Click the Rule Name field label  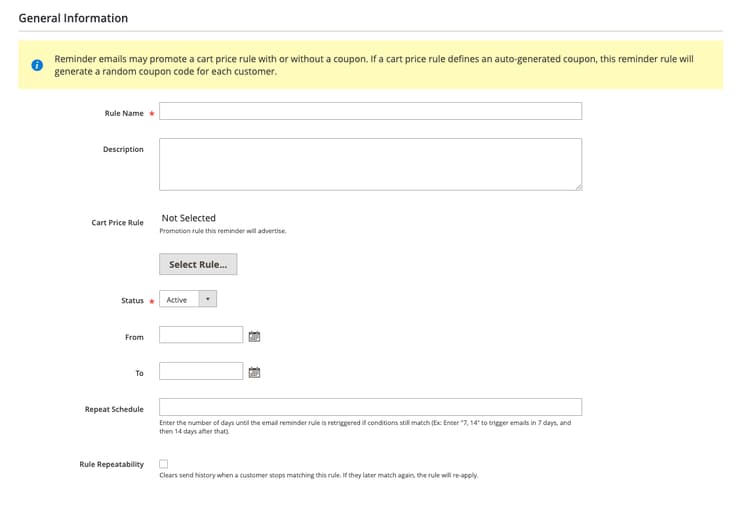(124, 113)
